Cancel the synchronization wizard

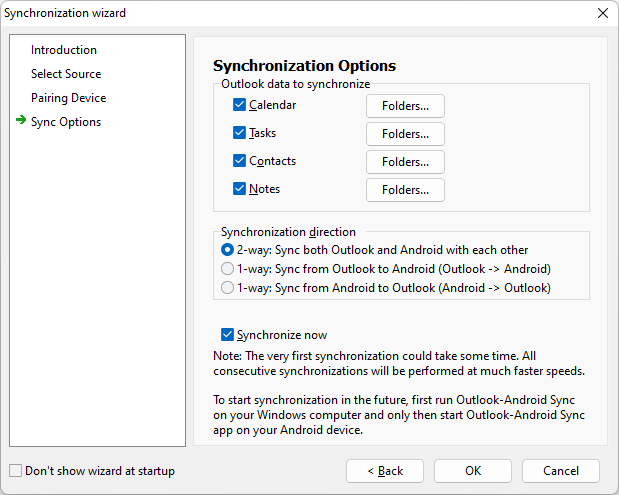(561, 471)
